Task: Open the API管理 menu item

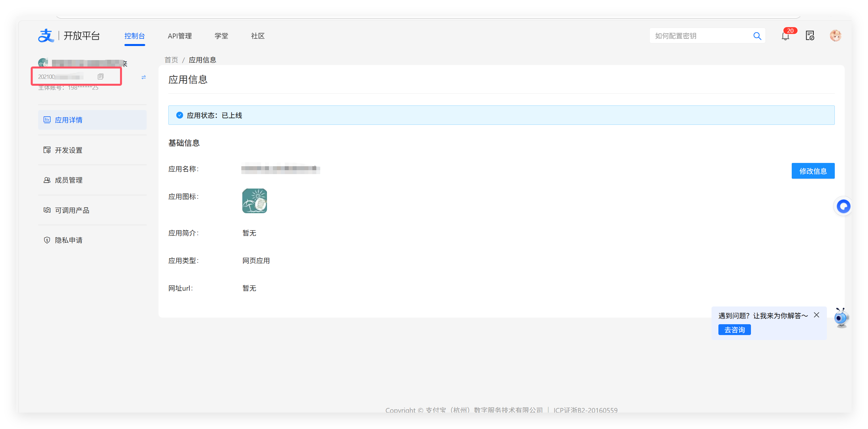Action: click(x=180, y=36)
